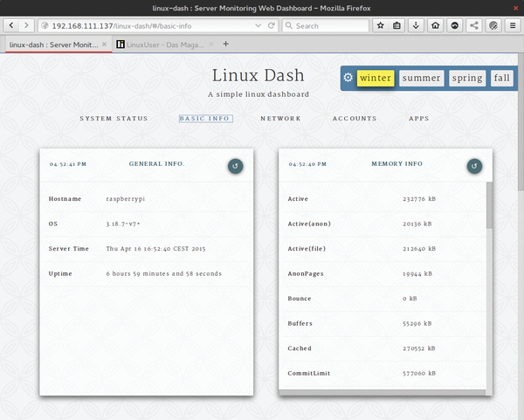Click the bookmark star icon

coord(380,25)
